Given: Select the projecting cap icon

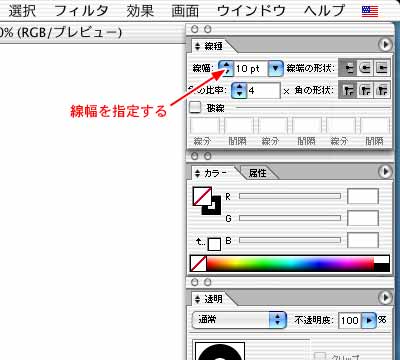Looking at the screenshot, I should click(382, 68).
